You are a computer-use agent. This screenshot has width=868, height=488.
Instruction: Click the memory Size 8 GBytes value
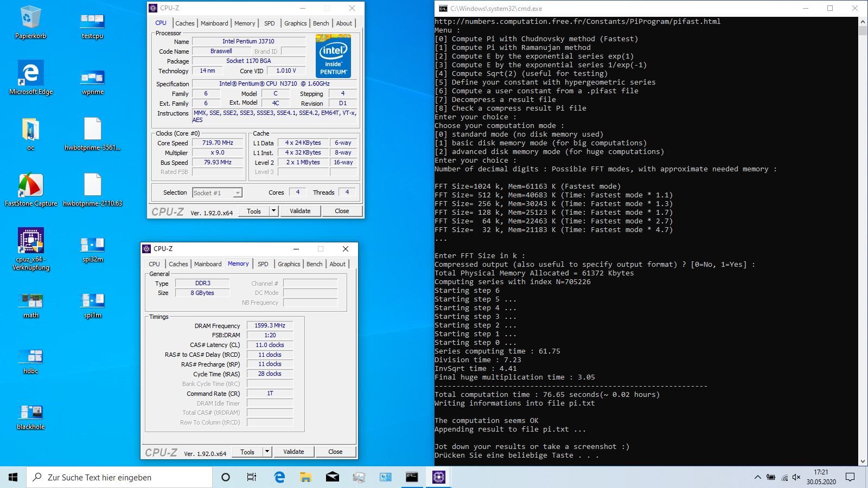tap(202, 293)
